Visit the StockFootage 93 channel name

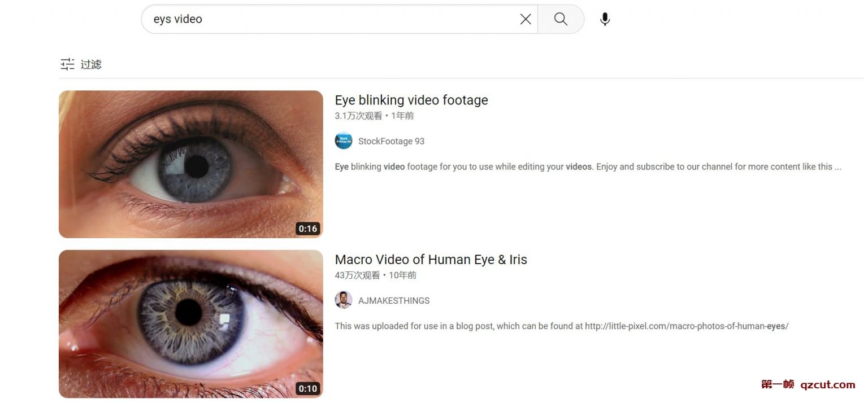click(391, 141)
